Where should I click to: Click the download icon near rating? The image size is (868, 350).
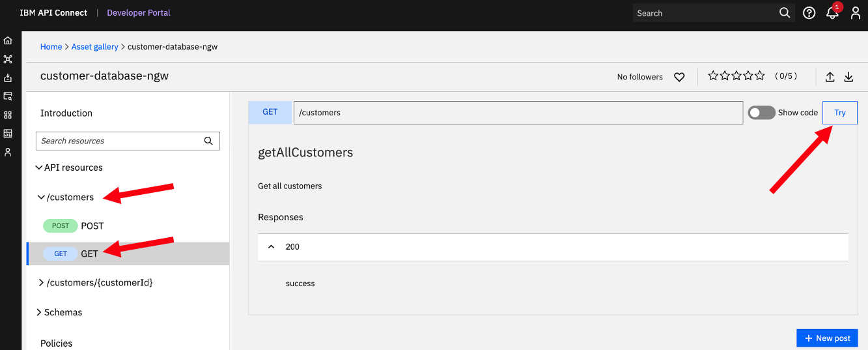point(848,77)
